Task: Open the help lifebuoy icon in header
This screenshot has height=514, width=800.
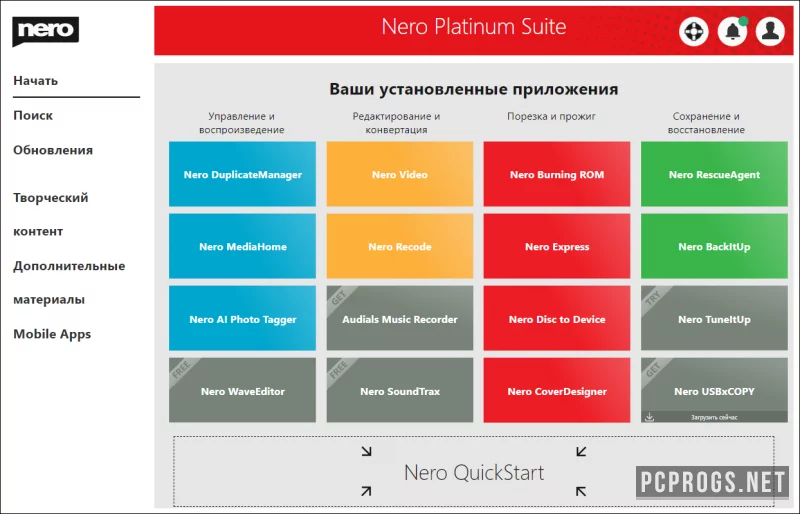Action: point(693,31)
